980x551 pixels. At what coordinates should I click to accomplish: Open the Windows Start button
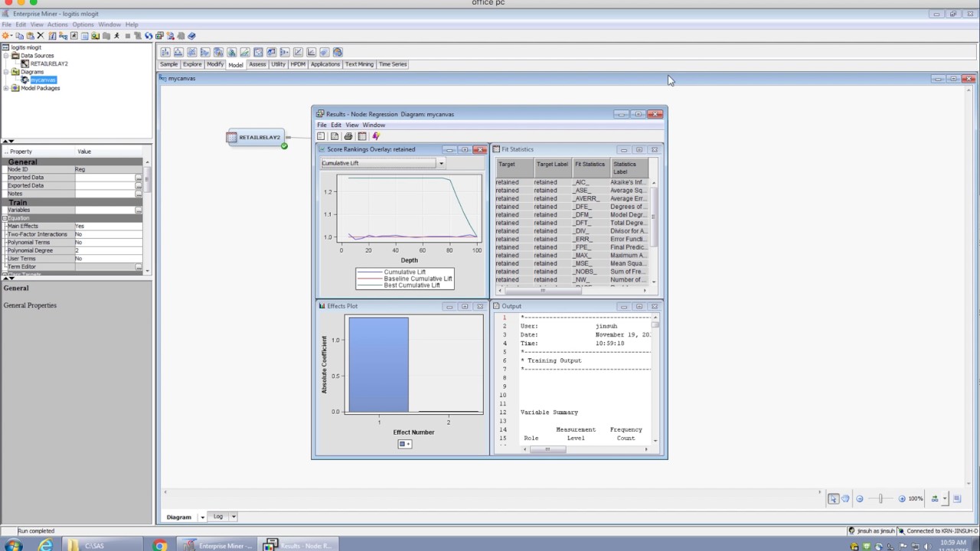(13, 545)
